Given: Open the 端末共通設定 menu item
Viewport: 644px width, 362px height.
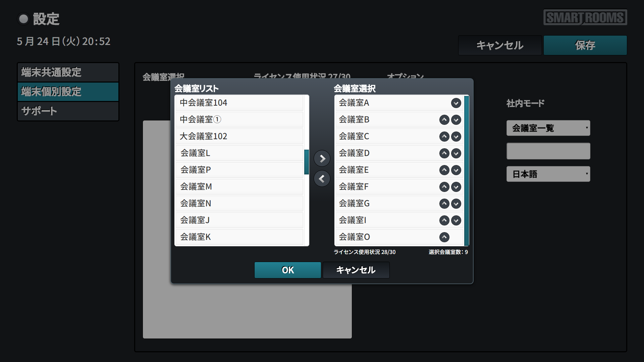Looking at the screenshot, I should tap(68, 72).
